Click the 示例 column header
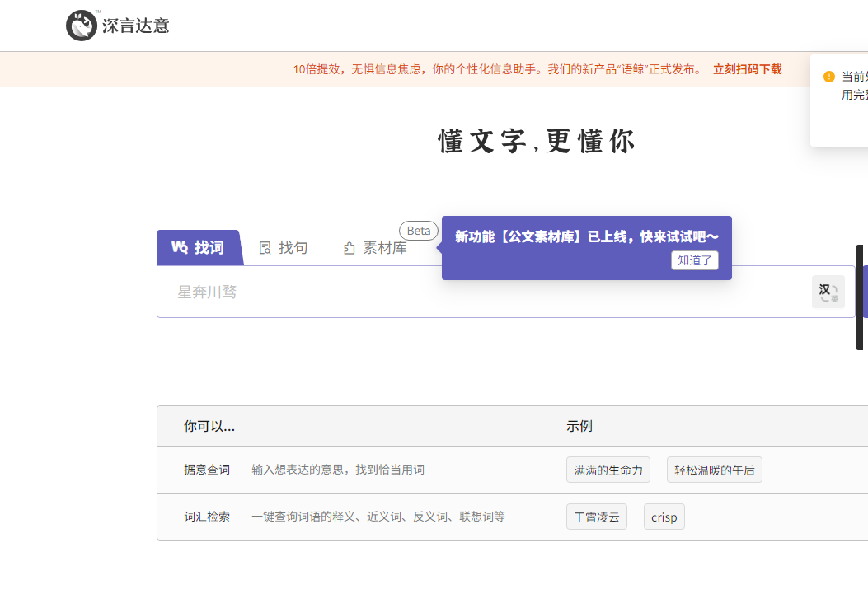This screenshot has height=599, width=868. pyautogui.click(x=579, y=426)
